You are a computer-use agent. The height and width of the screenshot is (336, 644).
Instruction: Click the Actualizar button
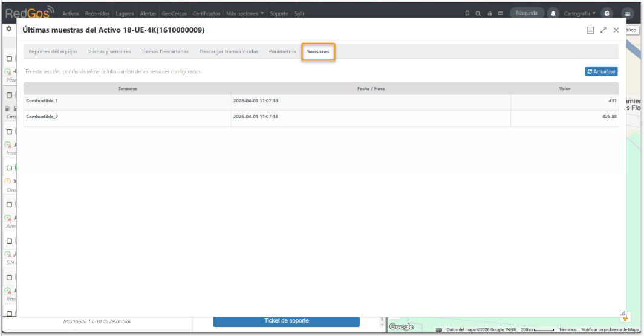(x=601, y=71)
